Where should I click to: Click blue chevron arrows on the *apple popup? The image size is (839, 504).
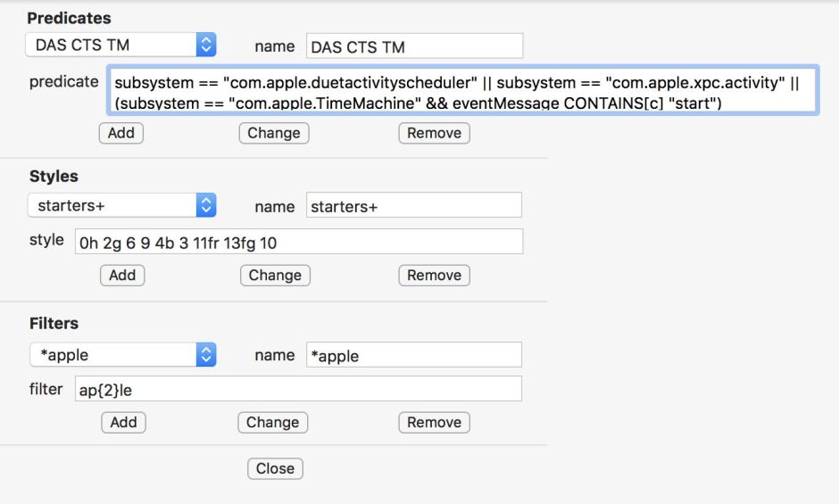[206, 355]
